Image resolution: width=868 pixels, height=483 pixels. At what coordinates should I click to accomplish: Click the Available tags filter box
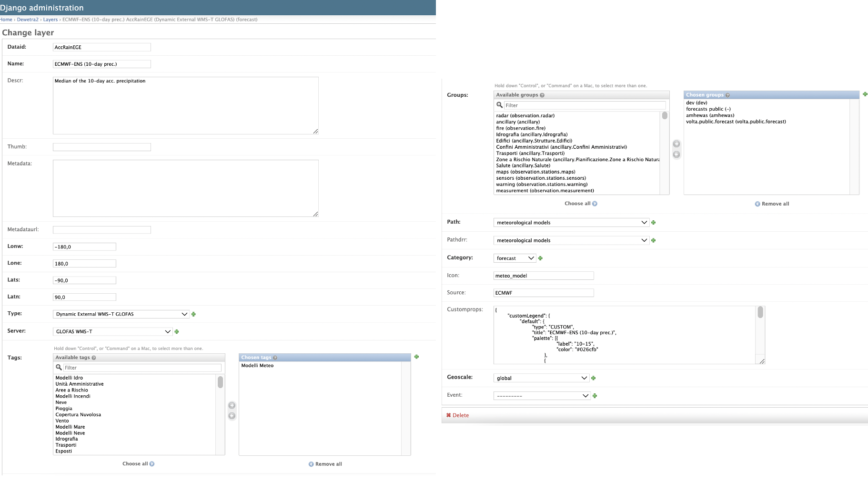click(142, 368)
